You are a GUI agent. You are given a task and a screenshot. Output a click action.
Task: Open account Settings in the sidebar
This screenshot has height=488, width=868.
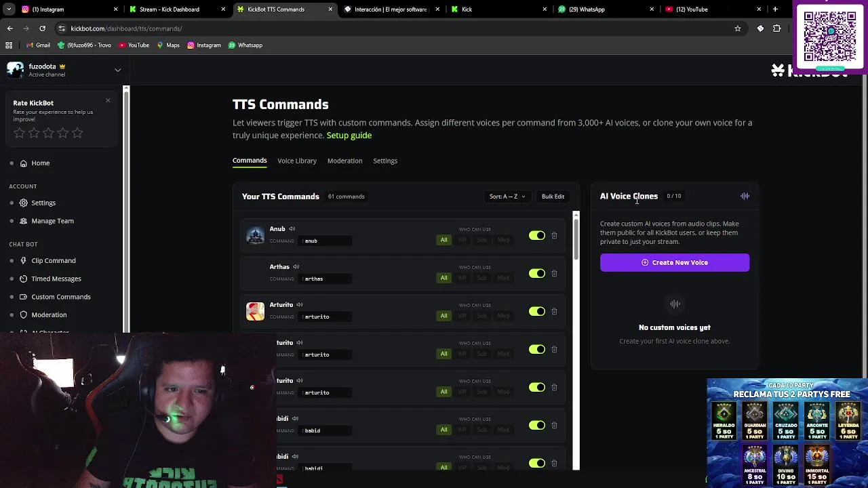43,203
